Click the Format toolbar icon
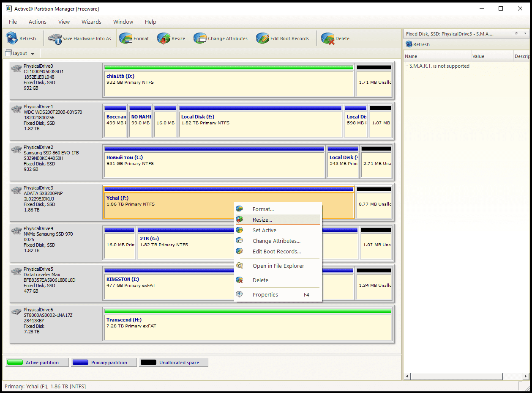This screenshot has height=393, width=532. (x=126, y=38)
